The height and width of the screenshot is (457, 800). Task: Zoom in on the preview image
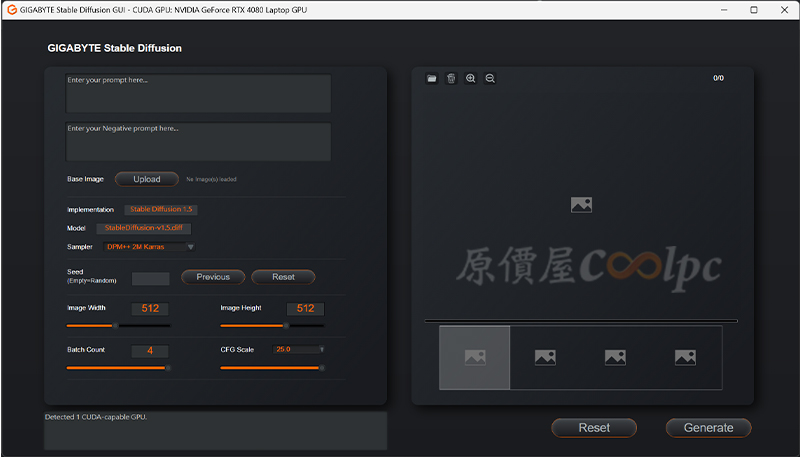pos(470,78)
